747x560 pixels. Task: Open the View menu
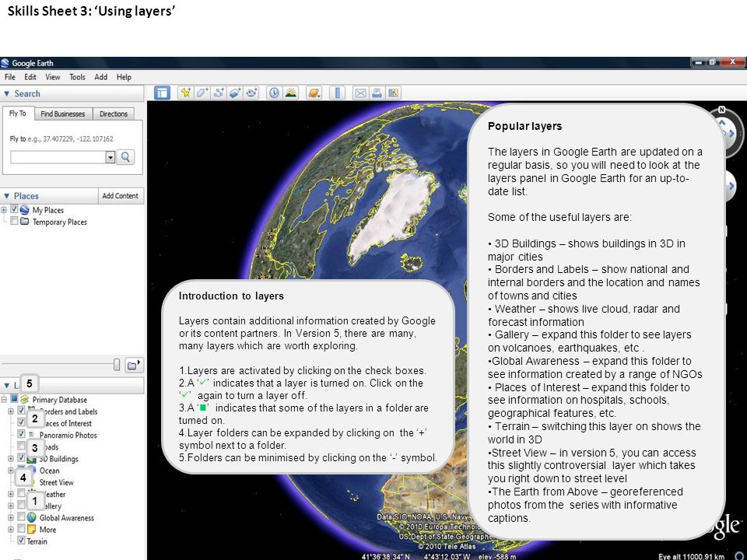click(x=52, y=77)
